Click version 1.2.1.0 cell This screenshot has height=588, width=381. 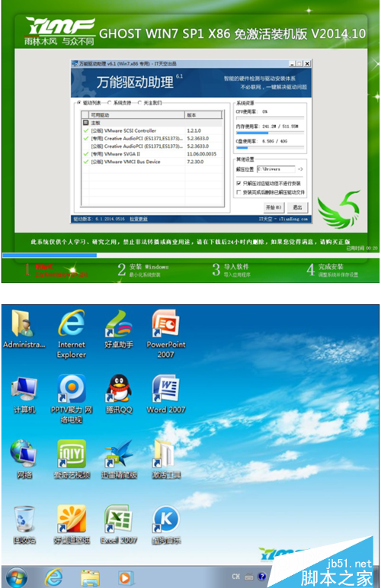point(194,131)
